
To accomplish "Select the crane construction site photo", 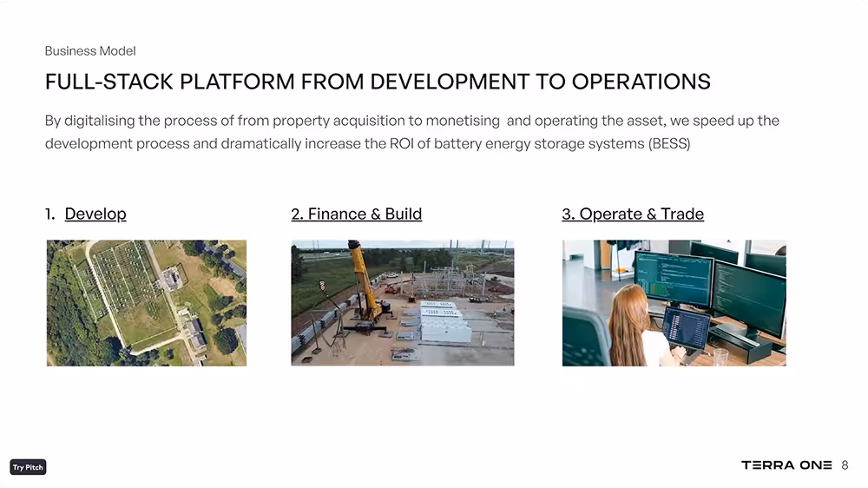I will point(403,303).
